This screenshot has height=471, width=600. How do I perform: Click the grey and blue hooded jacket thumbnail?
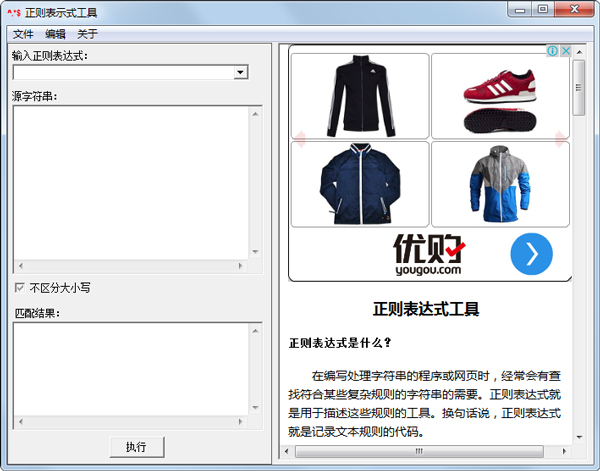(500, 184)
